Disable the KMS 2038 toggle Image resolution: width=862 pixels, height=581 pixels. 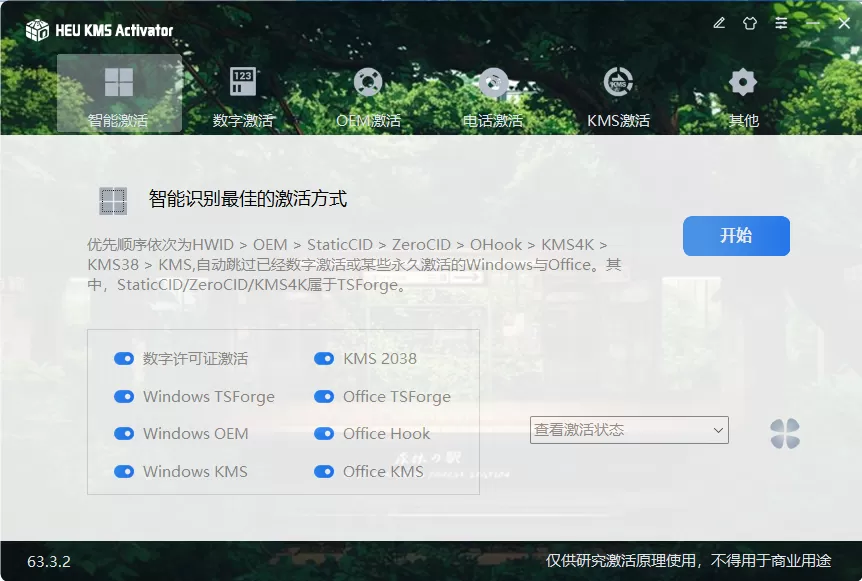click(x=324, y=358)
